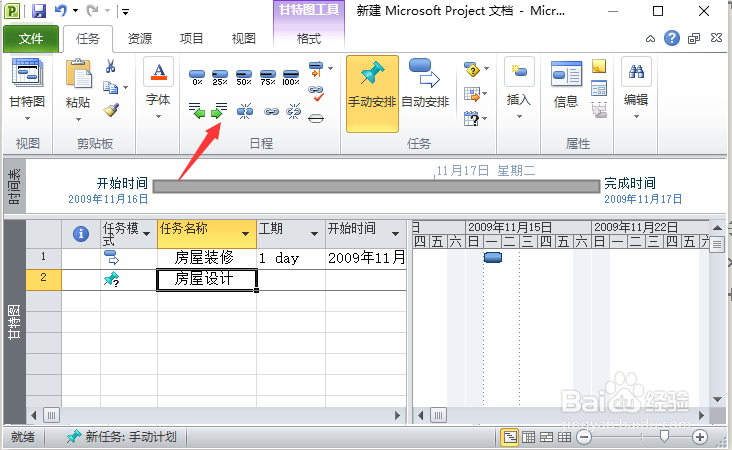The height and width of the screenshot is (450, 732).
Task: Click the zoom slider handle
Action: [x=664, y=437]
